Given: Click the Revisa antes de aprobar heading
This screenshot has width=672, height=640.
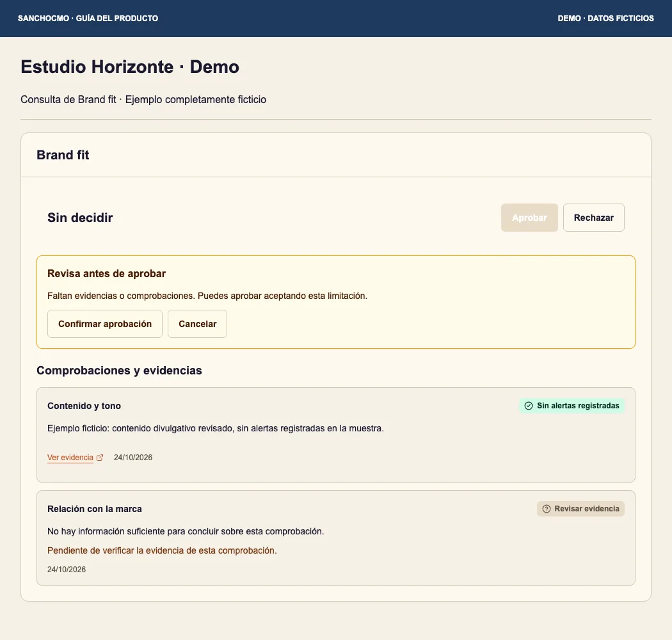Looking at the screenshot, I should pyautogui.click(x=106, y=273).
